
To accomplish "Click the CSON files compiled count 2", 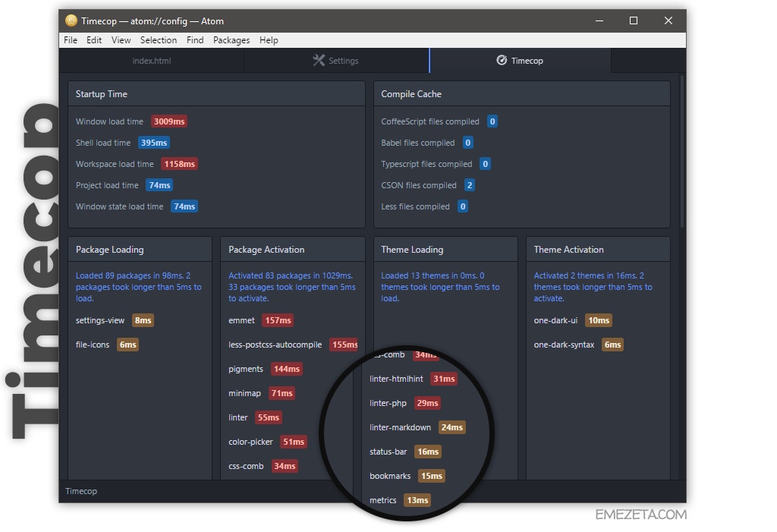I will [469, 185].
